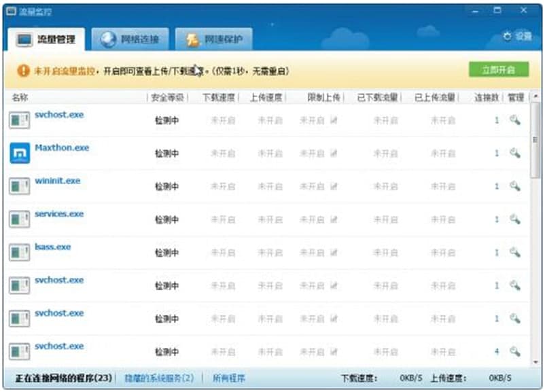Sort by 上传速度 column header
545x392 pixels.
266,98
